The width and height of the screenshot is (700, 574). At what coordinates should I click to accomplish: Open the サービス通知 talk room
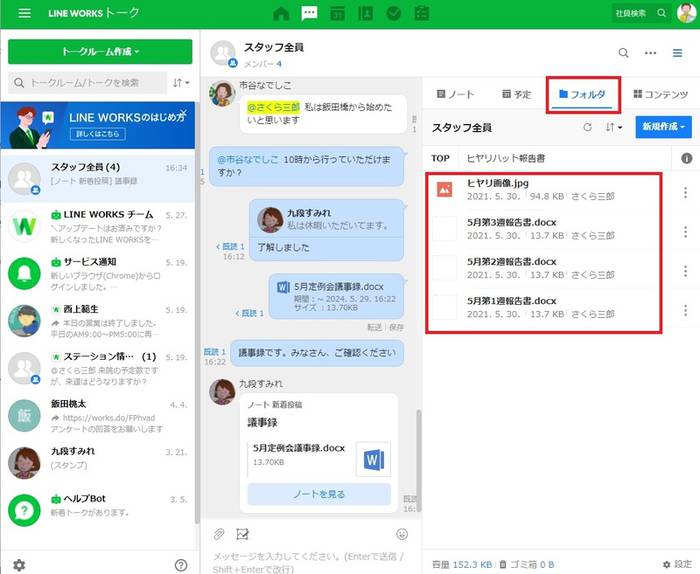point(98,274)
